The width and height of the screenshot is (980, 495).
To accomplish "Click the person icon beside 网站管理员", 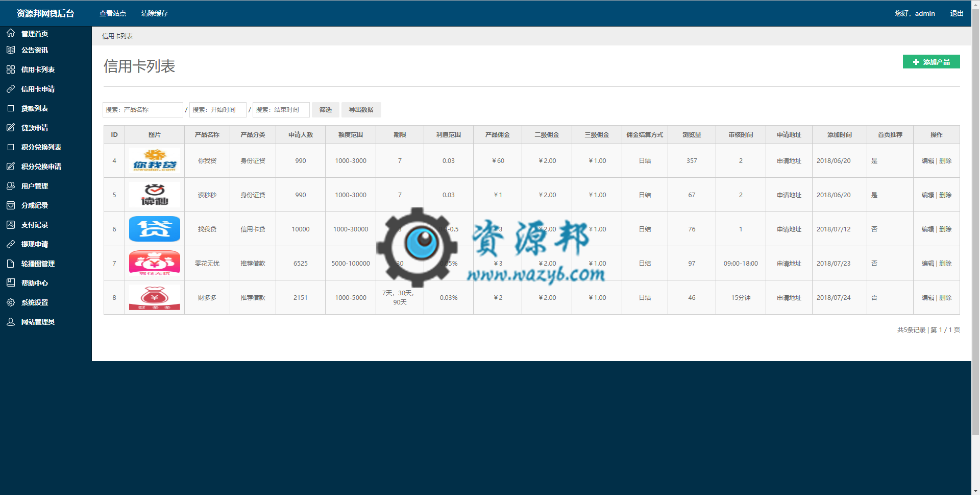I will (11, 322).
